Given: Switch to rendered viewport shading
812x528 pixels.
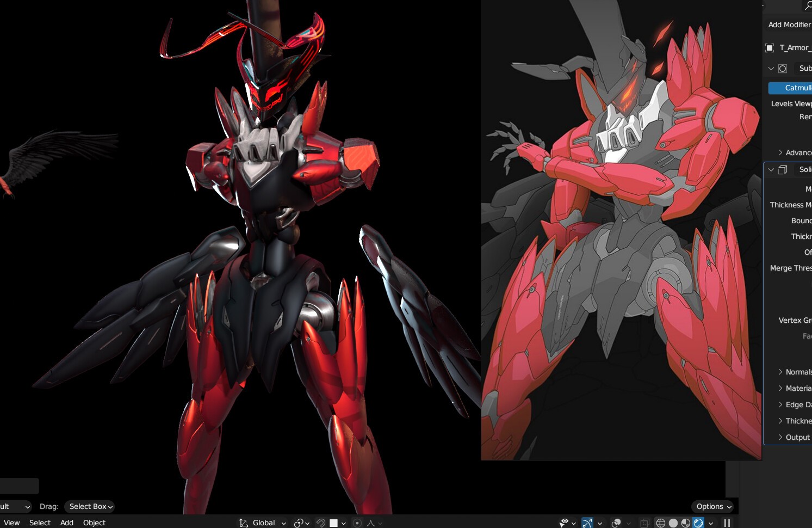Looking at the screenshot, I should (x=698, y=523).
